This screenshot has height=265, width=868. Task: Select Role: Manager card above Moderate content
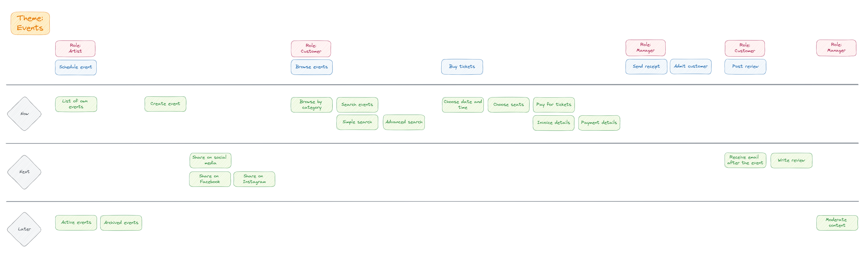point(836,48)
